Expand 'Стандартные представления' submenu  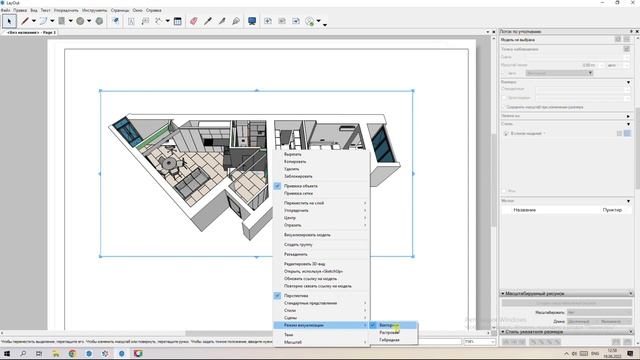322,303
